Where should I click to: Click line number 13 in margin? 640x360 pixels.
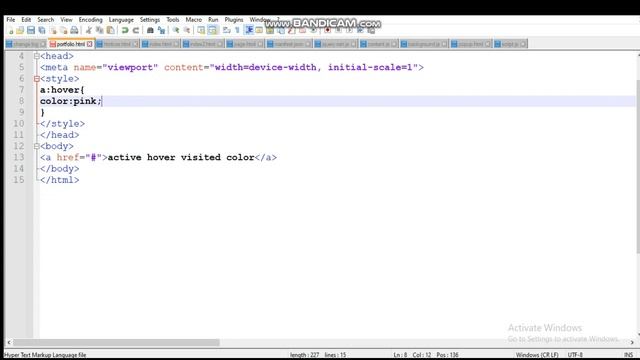pyautogui.click(x=19, y=158)
